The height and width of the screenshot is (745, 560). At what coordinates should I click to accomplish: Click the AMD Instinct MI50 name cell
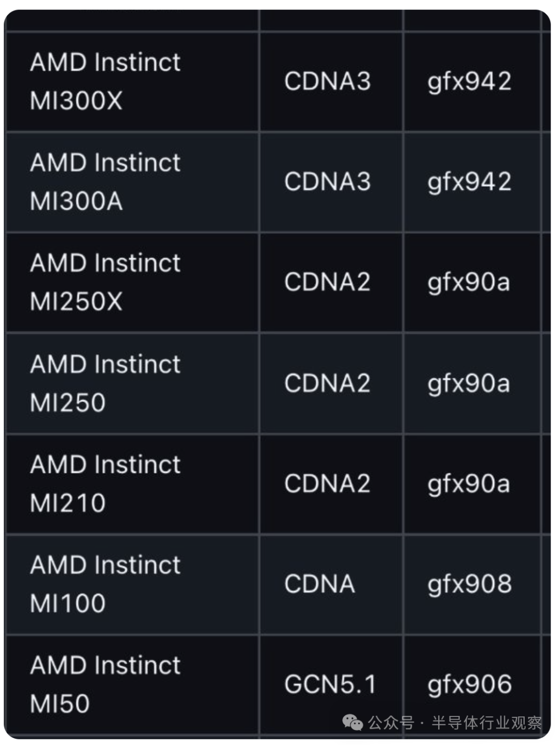132,685
